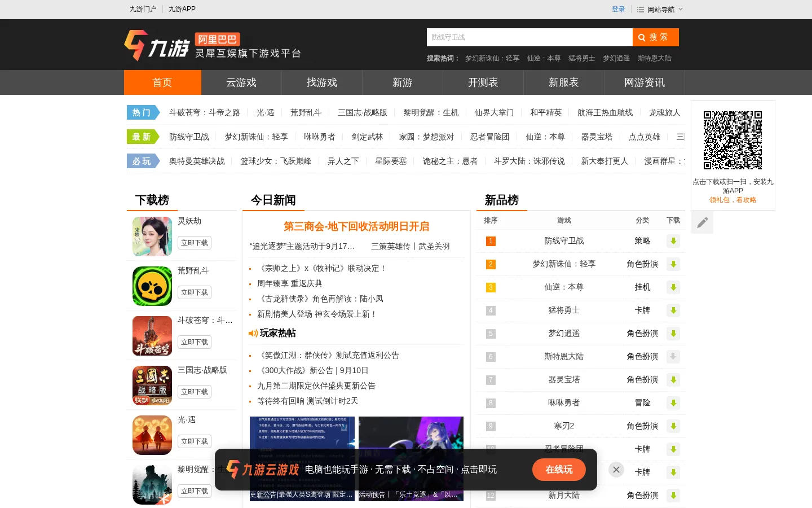Open 九游APP link in top bar

coord(182,9)
